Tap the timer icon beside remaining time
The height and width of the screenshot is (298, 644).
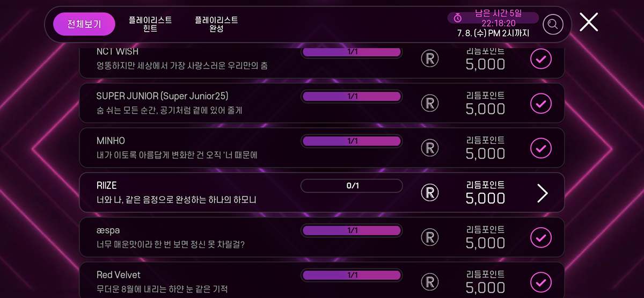pos(458,18)
